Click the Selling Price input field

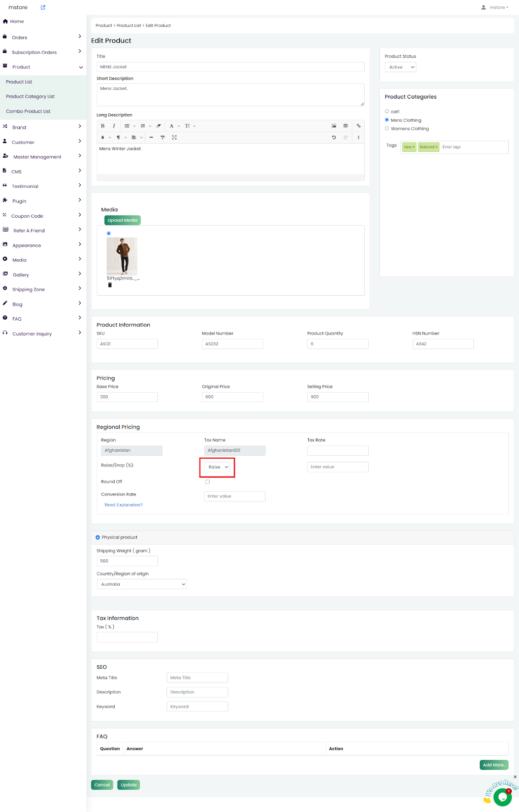[337, 397]
